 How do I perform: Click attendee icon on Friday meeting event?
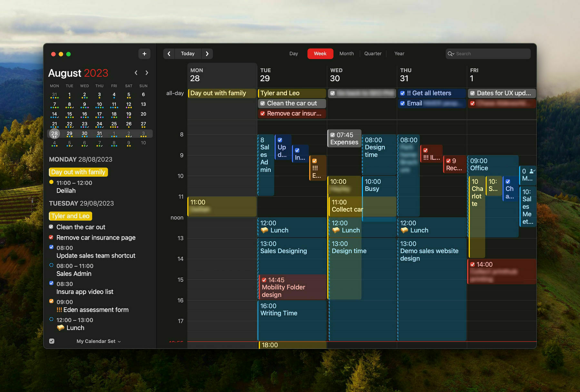(x=532, y=171)
